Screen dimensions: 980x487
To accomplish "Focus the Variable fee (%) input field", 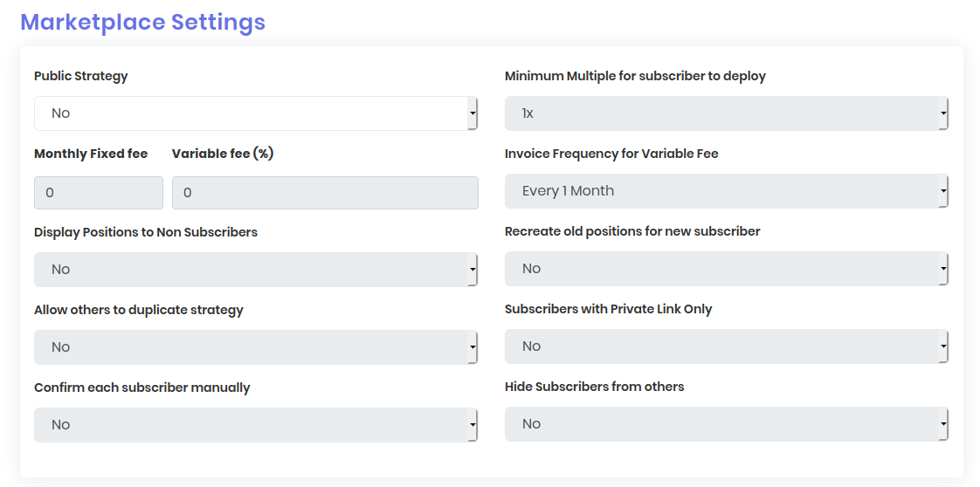I will coord(325,193).
